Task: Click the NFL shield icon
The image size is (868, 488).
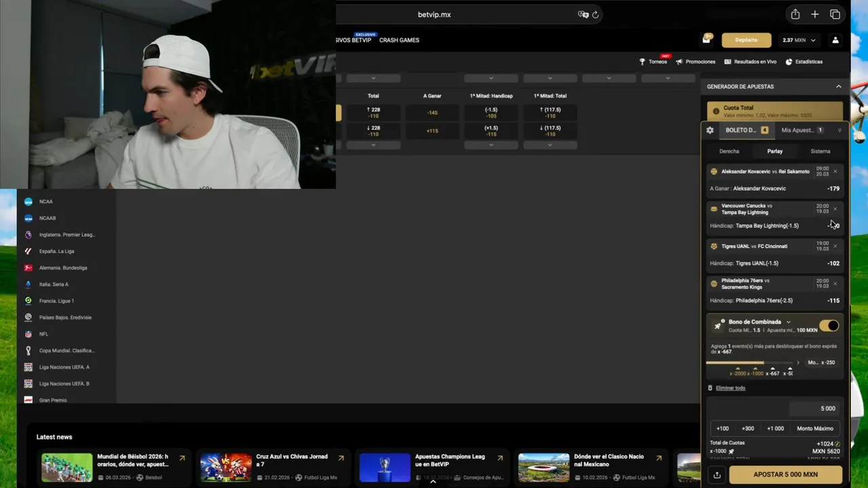Action: tap(28, 334)
